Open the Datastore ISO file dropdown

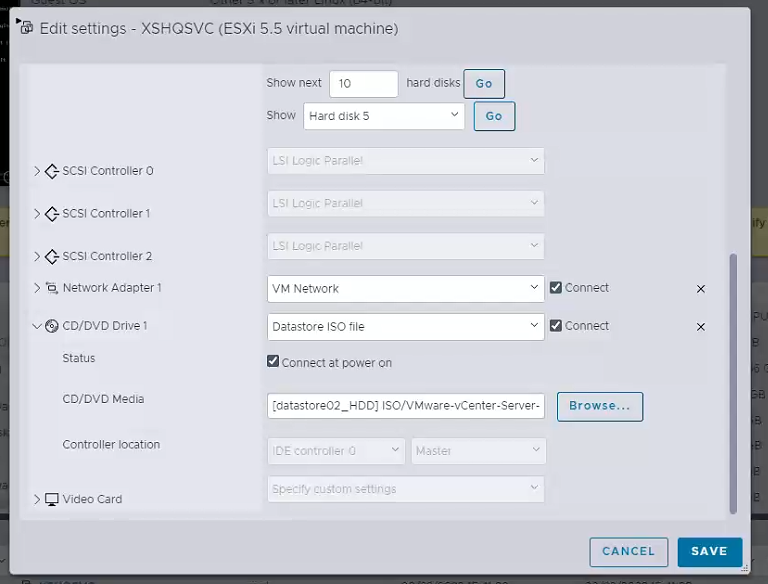(x=406, y=327)
